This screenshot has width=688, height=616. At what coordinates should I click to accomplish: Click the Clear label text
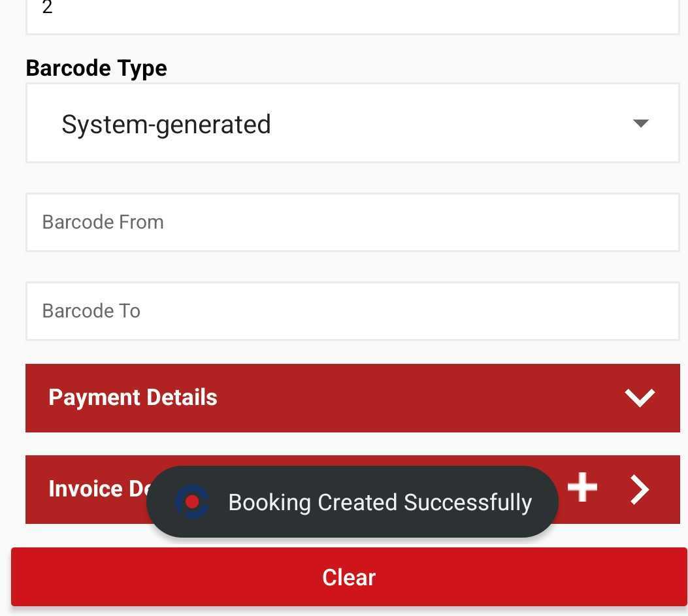point(349,577)
